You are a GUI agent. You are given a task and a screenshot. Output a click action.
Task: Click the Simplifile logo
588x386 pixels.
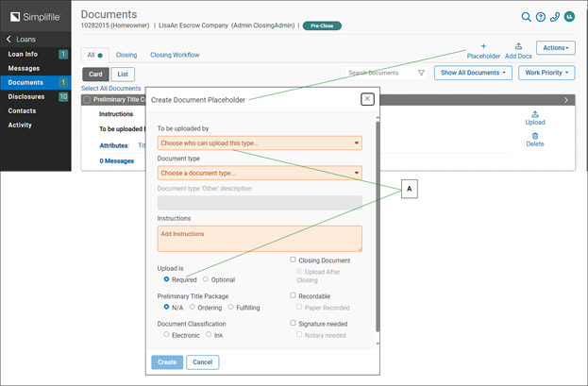[x=35, y=16]
